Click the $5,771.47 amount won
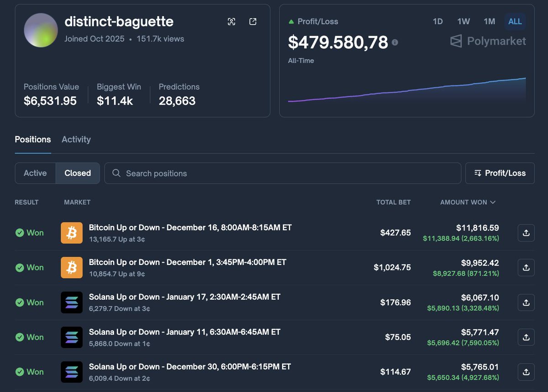 pyautogui.click(x=480, y=332)
